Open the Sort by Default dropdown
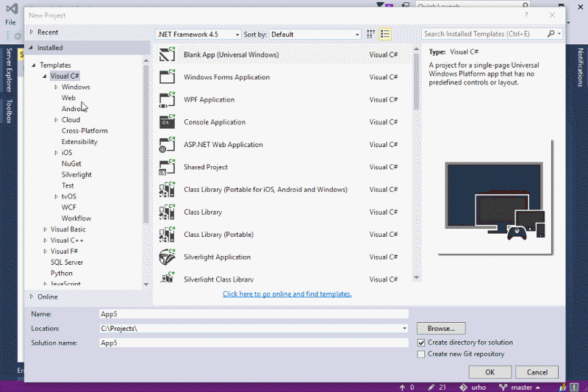The image size is (588, 392). point(315,34)
